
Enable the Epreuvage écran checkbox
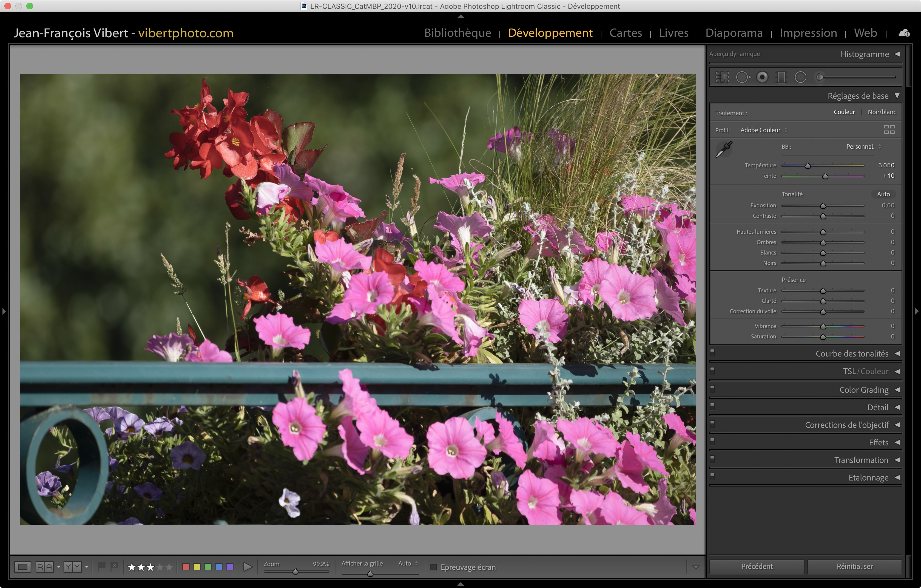[x=433, y=567]
